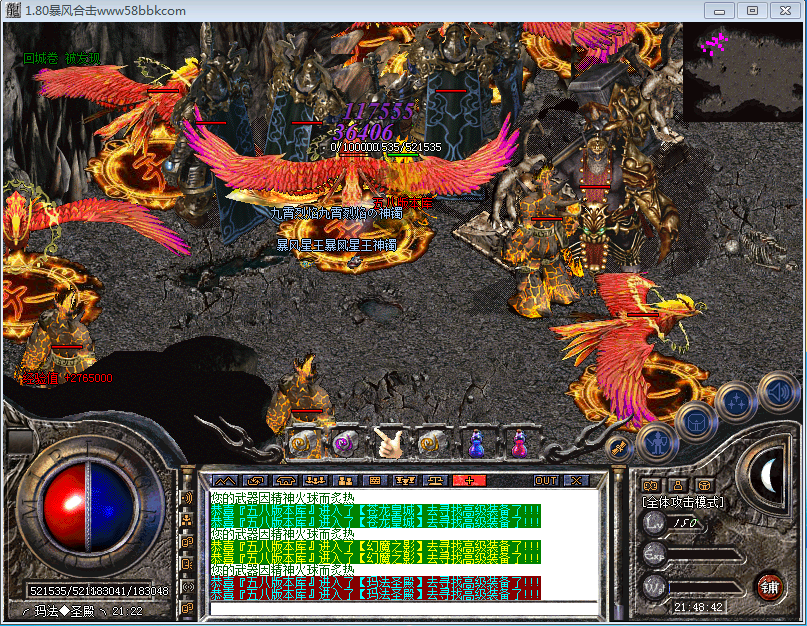Screen dimensions: 807x626
Task: Click the Wgt weight progress bar
Action: (705, 588)
